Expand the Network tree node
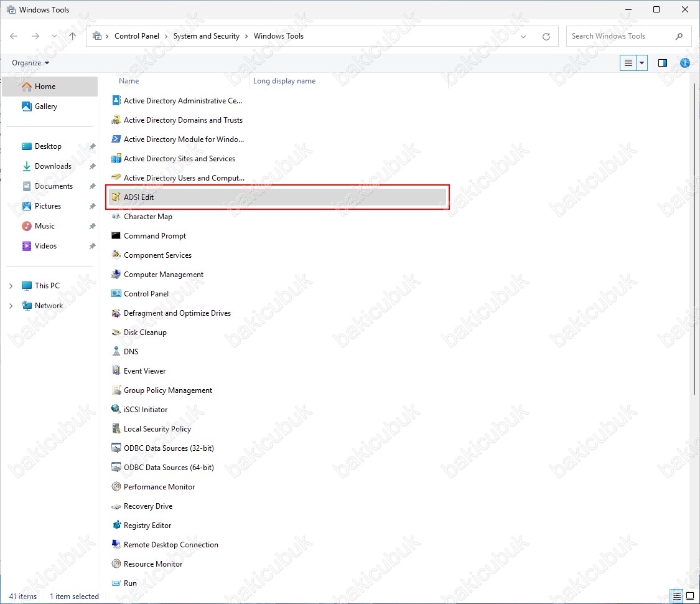This screenshot has width=700, height=604. (x=11, y=306)
